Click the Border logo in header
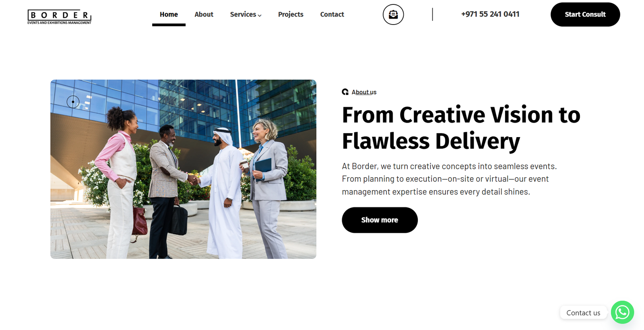The image size is (644, 330). coord(60,17)
